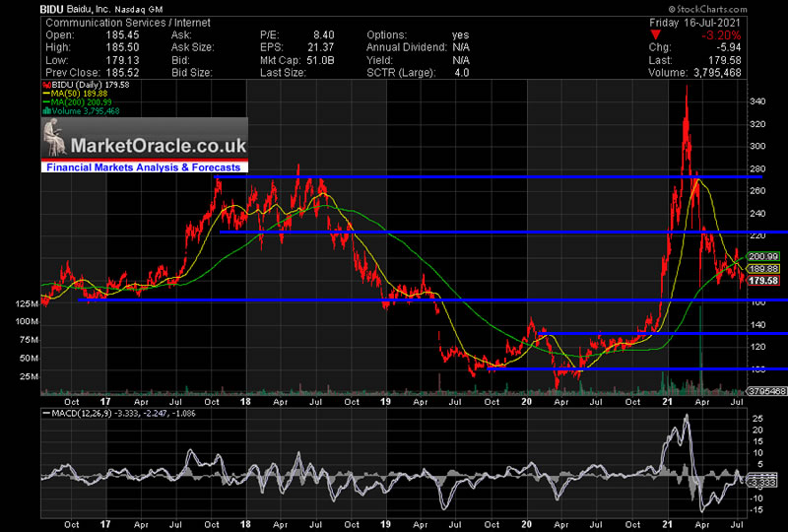Viewport: 788px width, 532px height.
Task: Click the 2021 peak of the price spike
Action: pyautogui.click(x=686, y=86)
